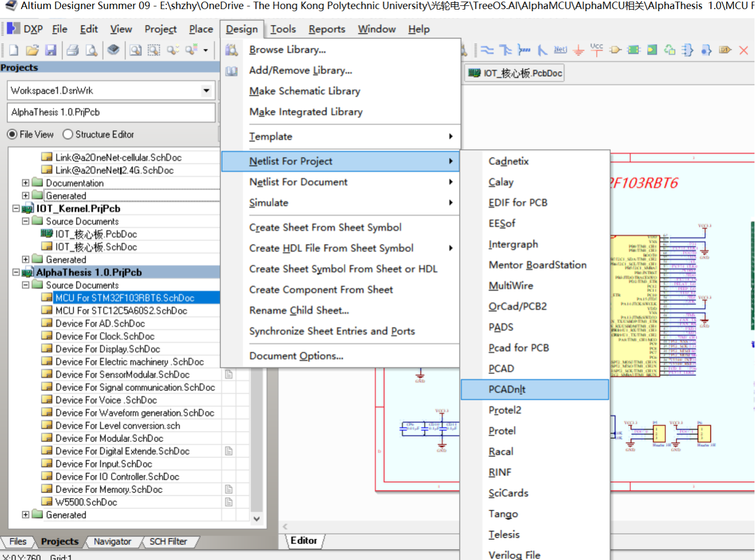Click the Place Device Sheet Symbol icon
The image size is (755, 560).
coord(670,50)
